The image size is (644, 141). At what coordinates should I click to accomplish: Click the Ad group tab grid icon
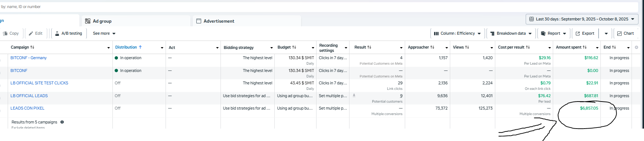[88, 21]
